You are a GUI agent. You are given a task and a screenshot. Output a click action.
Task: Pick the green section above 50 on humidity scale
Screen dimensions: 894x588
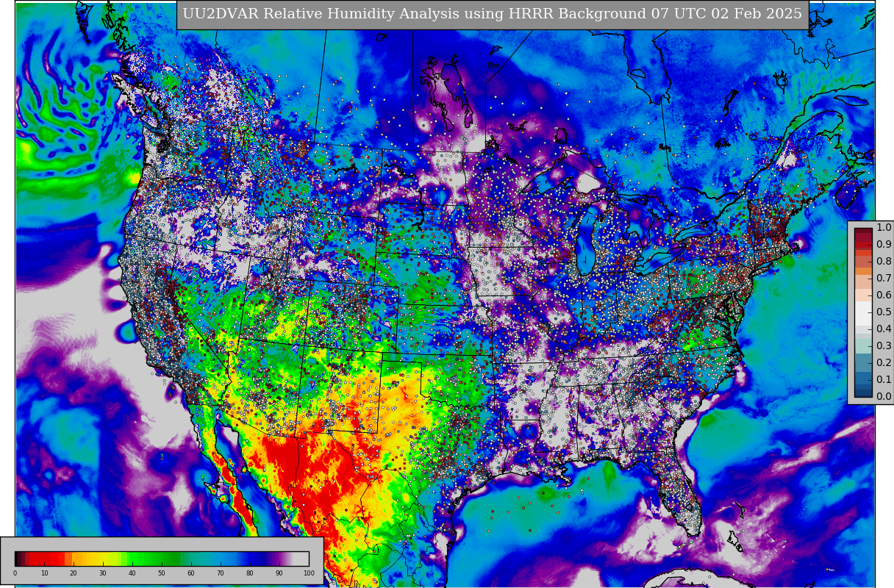point(162,559)
